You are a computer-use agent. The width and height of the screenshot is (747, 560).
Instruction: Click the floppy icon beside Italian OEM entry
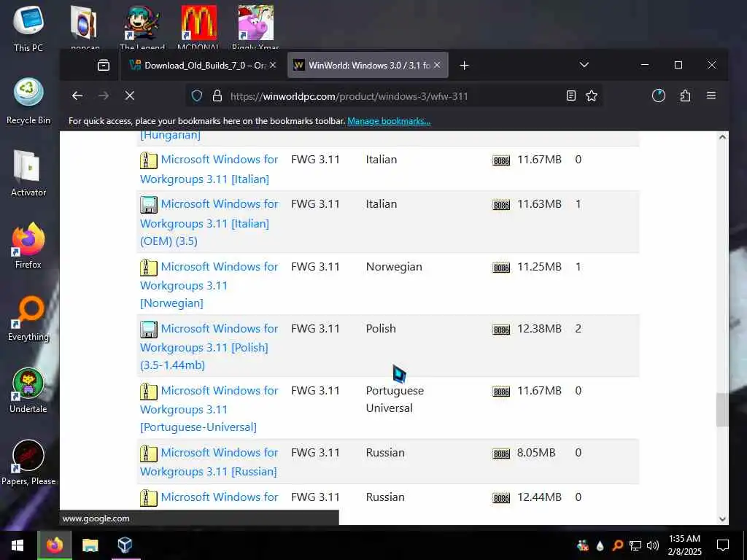149,205
